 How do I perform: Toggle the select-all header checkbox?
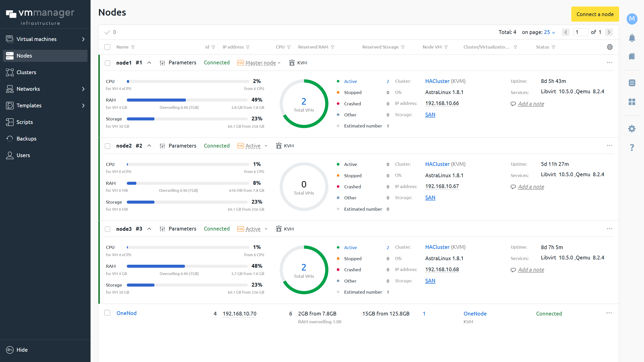click(x=107, y=47)
